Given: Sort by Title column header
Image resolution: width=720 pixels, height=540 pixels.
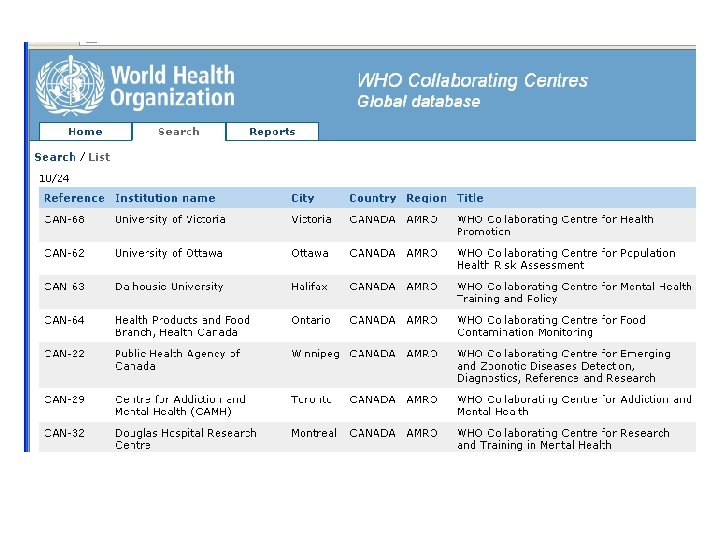Looking at the screenshot, I should (470, 198).
